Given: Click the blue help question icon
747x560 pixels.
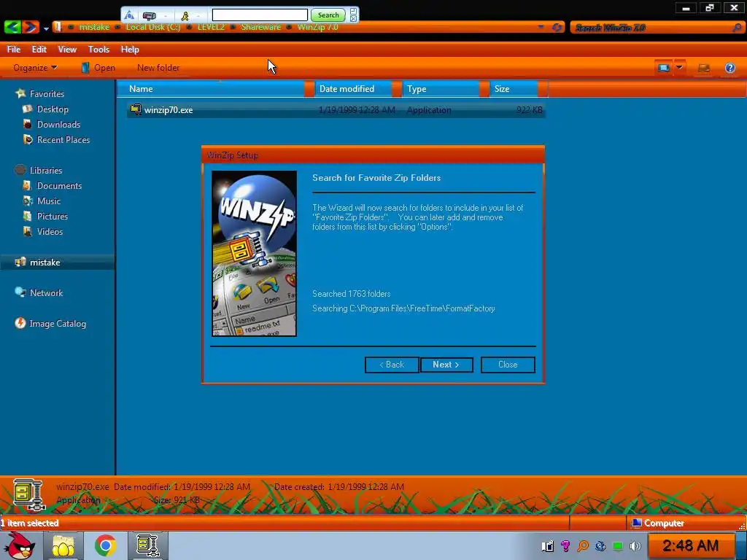Looking at the screenshot, I should pyautogui.click(x=729, y=68).
